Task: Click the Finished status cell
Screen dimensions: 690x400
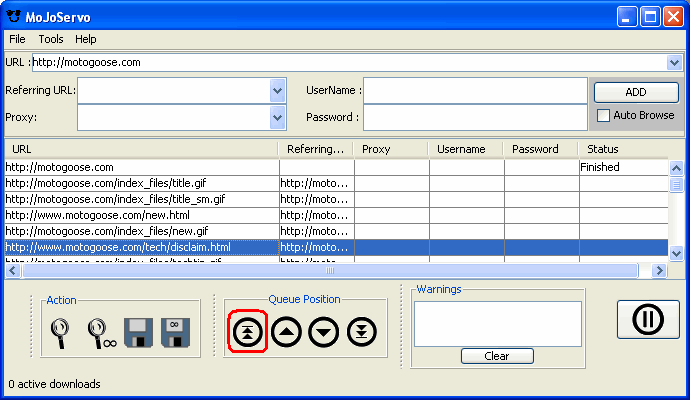Action: click(x=624, y=167)
